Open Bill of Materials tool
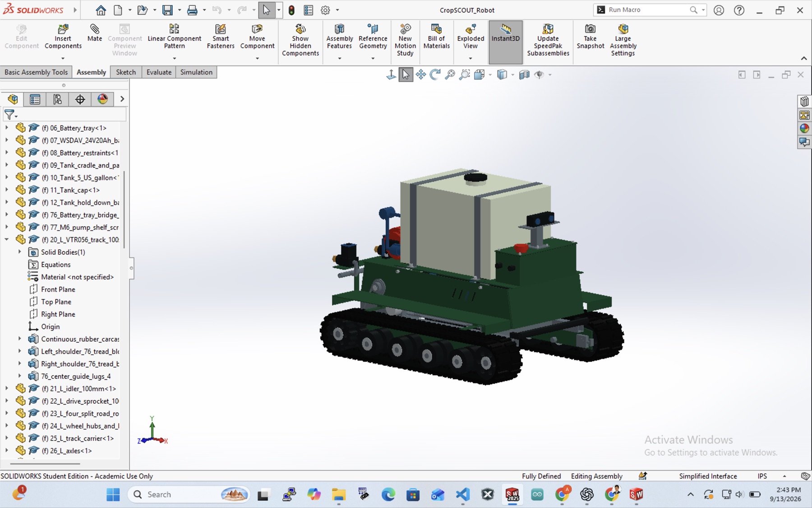Screen dimensions: 812x508 436,36
